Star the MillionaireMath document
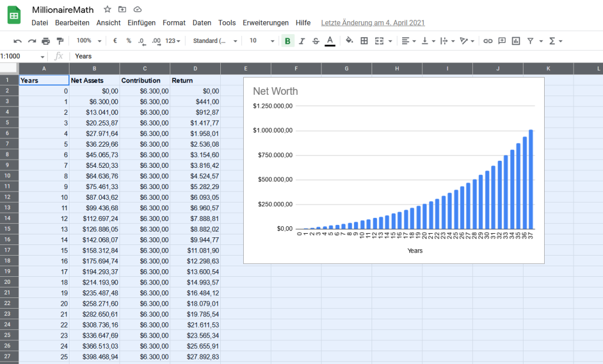This screenshot has width=603, height=364. [x=107, y=9]
